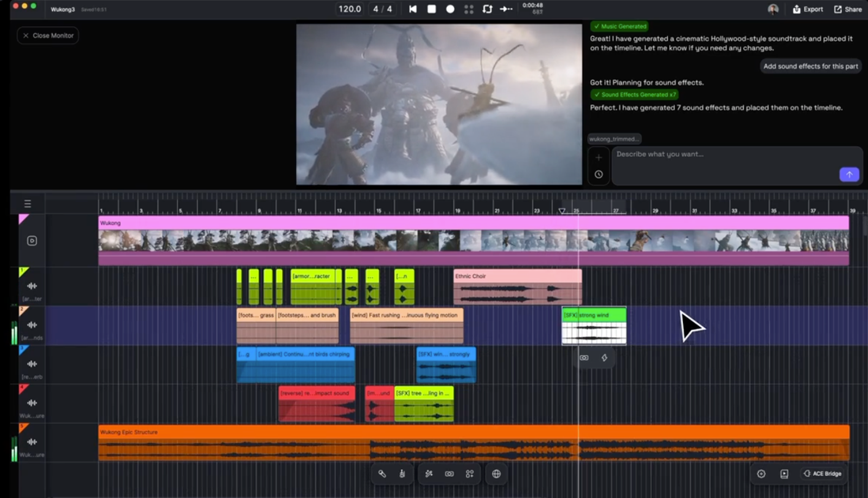Select the Ethnic Choir clip
Screen dimensions: 868x498
[x=518, y=287]
